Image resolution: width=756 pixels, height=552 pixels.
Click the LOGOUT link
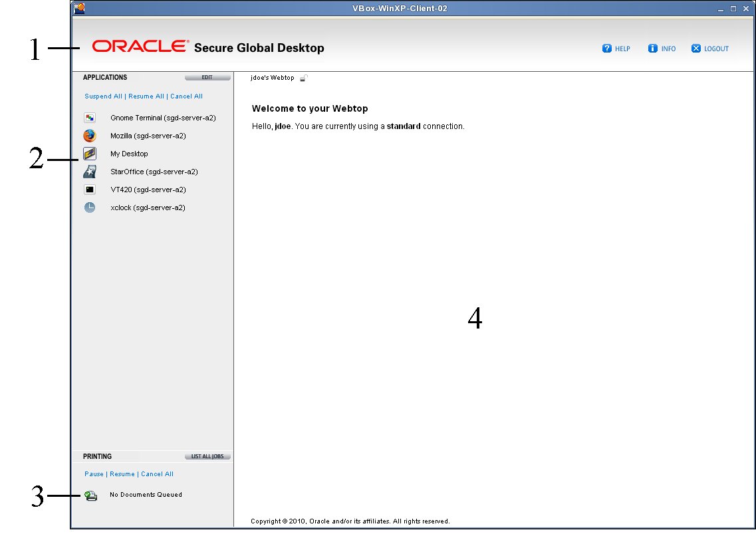pyautogui.click(x=716, y=49)
